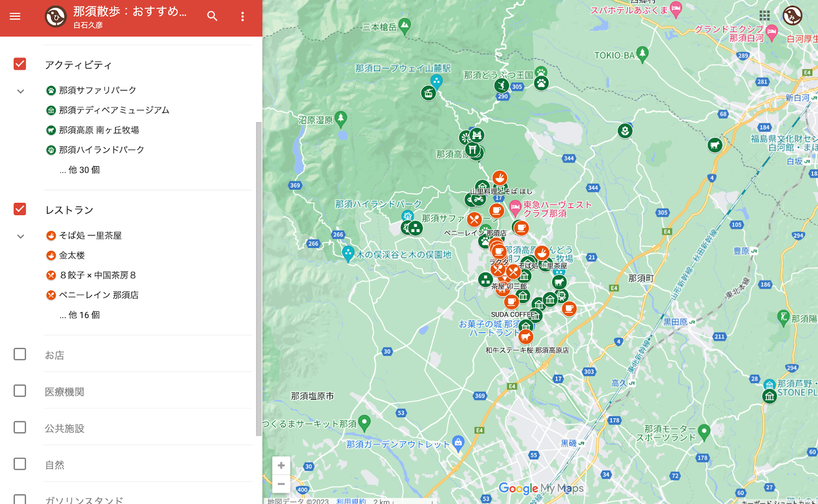Click the sidebar vertical scrollbar

[259, 279]
